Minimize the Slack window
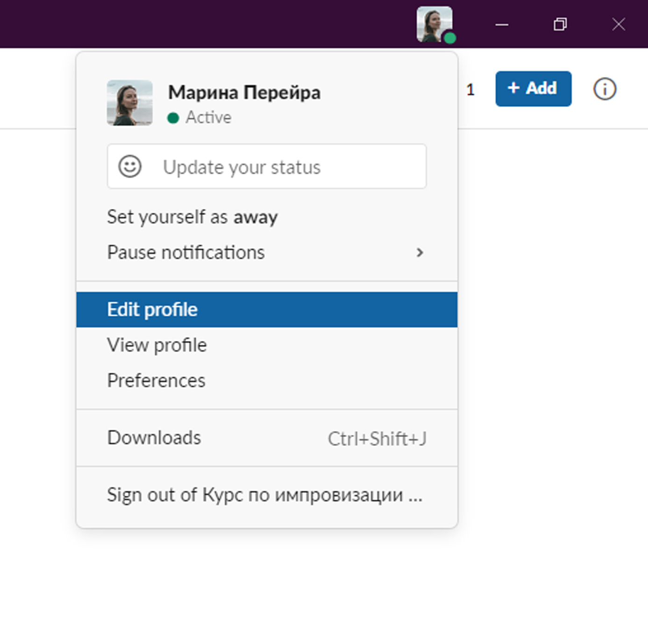Image resolution: width=648 pixels, height=644 pixels. 502,24
